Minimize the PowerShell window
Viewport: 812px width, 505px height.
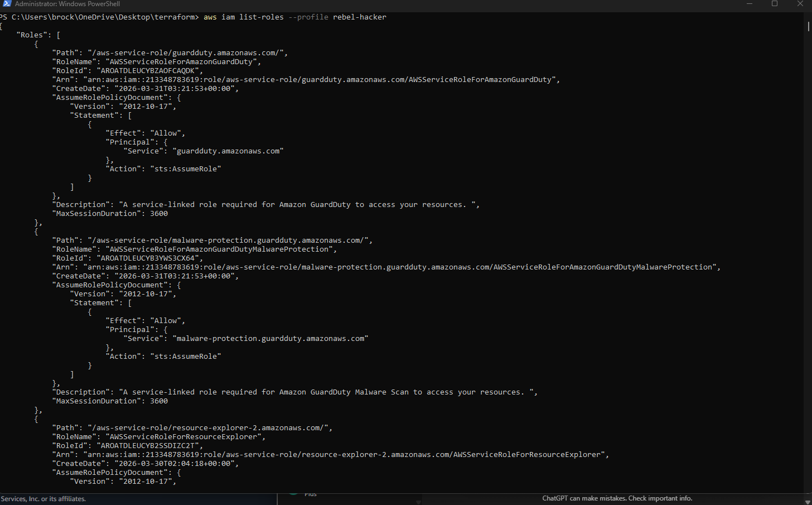(x=750, y=4)
